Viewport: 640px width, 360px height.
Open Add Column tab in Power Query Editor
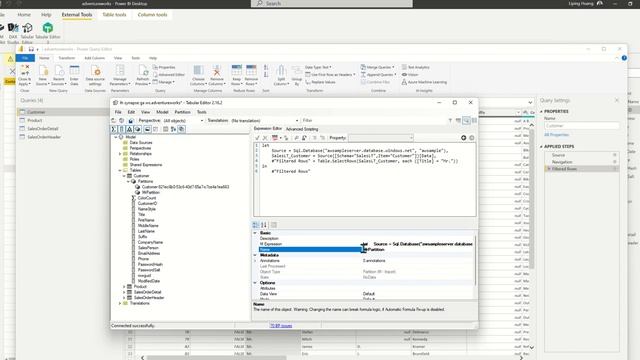coord(94,58)
